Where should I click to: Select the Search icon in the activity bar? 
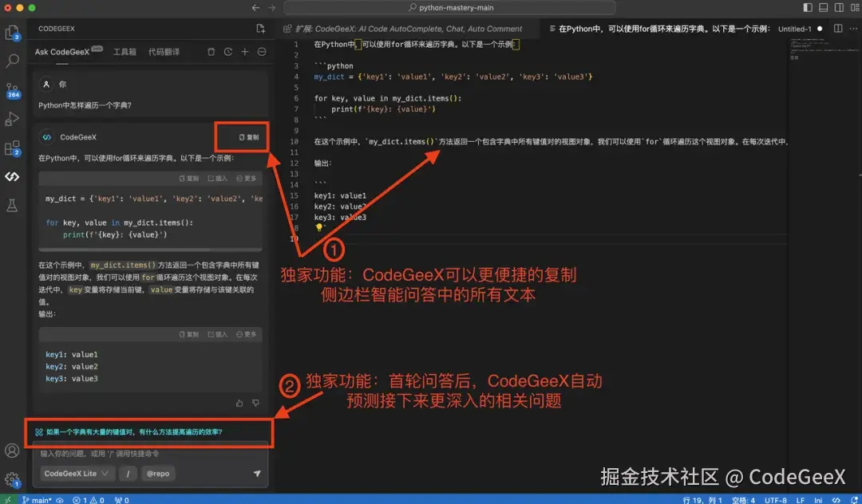pyautogui.click(x=12, y=60)
